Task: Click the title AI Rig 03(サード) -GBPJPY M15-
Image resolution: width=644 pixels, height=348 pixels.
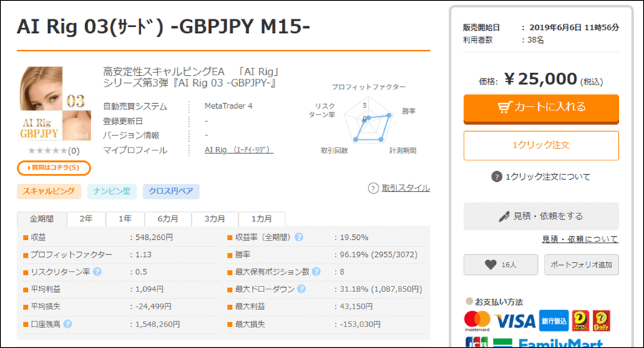Action: click(163, 26)
